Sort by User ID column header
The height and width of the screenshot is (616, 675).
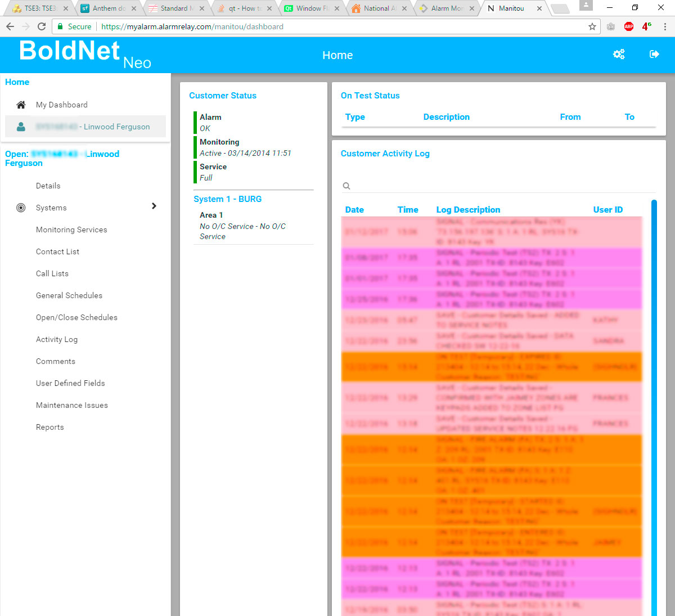[x=608, y=210]
